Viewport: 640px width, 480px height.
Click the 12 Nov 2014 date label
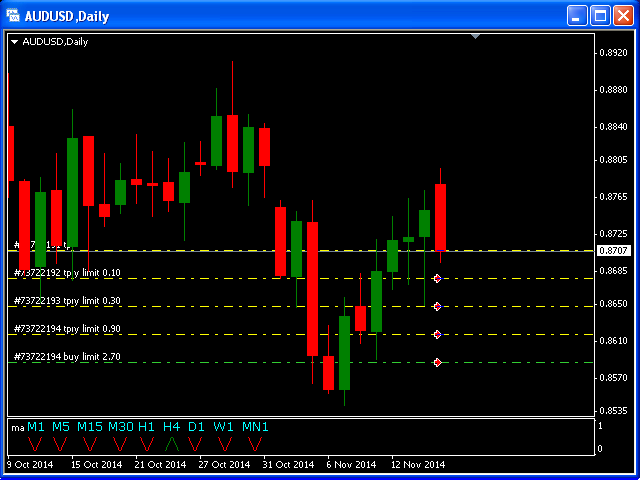click(x=418, y=464)
